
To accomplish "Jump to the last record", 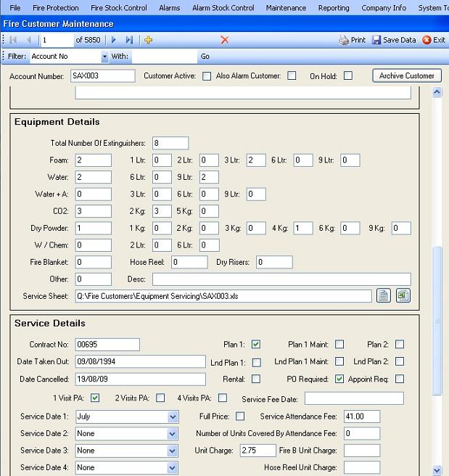I will click(129, 40).
